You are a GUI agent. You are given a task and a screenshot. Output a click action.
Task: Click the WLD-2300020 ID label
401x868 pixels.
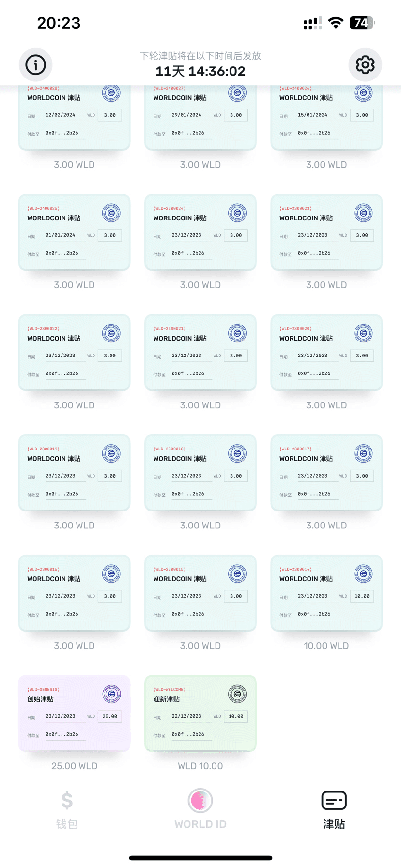coord(295,328)
